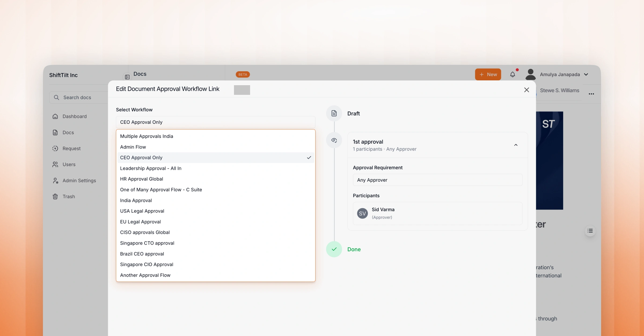Click the Dashboard sidebar icon
The width and height of the screenshot is (644, 336).
point(55,116)
